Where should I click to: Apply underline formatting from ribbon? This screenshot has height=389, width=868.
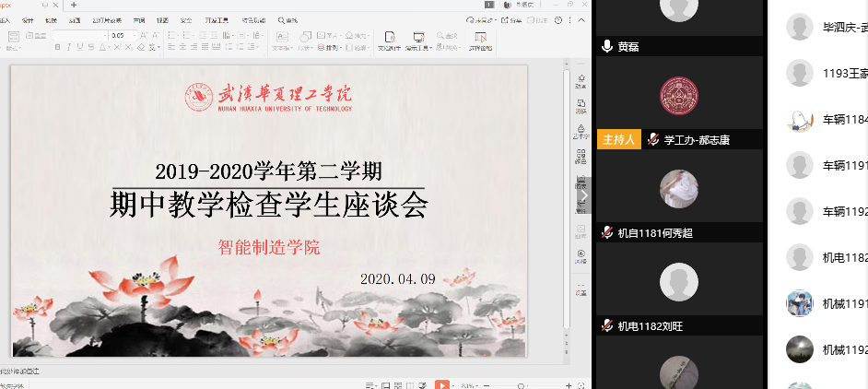[81, 47]
